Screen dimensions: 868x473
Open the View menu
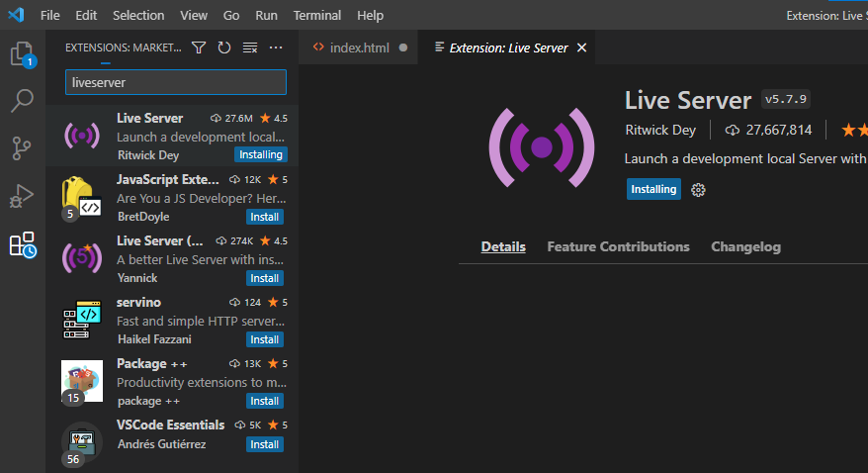194,16
